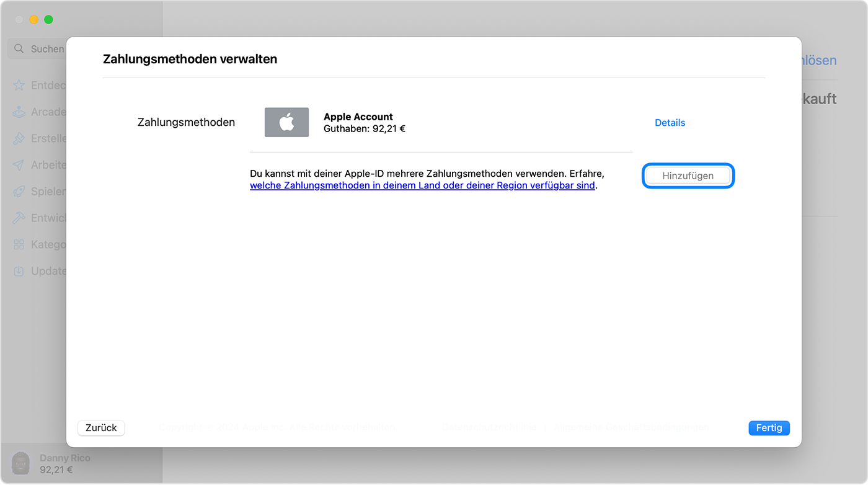Click the 'Guthaben: 92,21 €' text
The width and height of the screenshot is (868, 485).
365,129
